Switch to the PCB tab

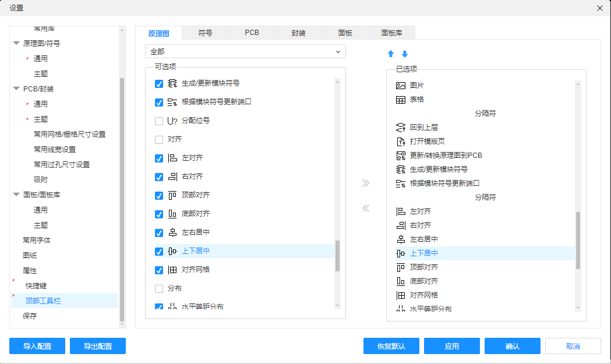click(x=252, y=33)
